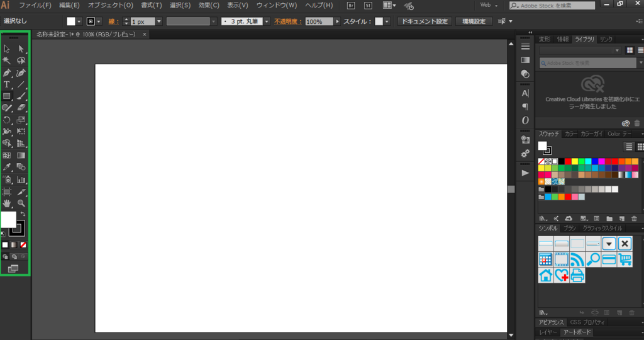This screenshot has width=644, height=340.
Task: Open the brush definition dropdown (3 pt.)
Action: 267,21
